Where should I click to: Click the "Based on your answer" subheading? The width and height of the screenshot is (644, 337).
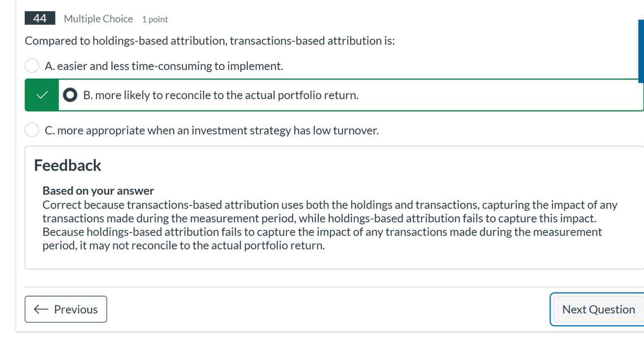coord(98,191)
